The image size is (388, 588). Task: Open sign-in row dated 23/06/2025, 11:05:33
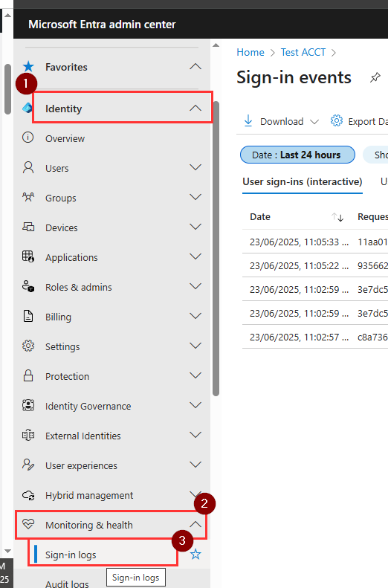coord(315,242)
